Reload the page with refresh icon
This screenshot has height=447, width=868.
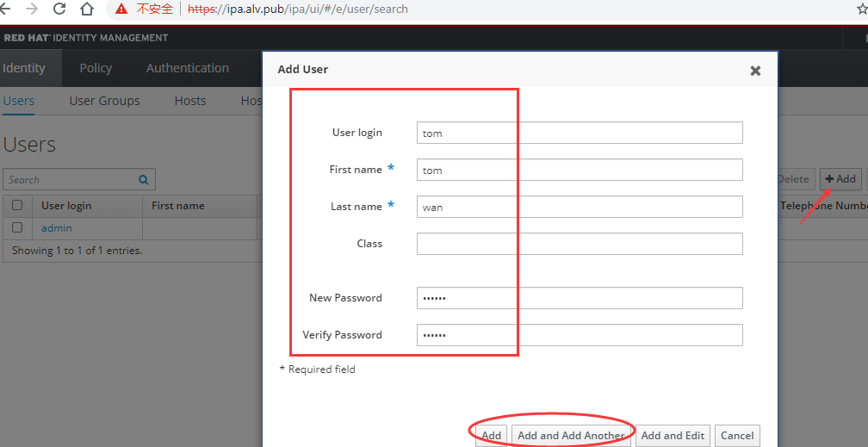[x=59, y=9]
